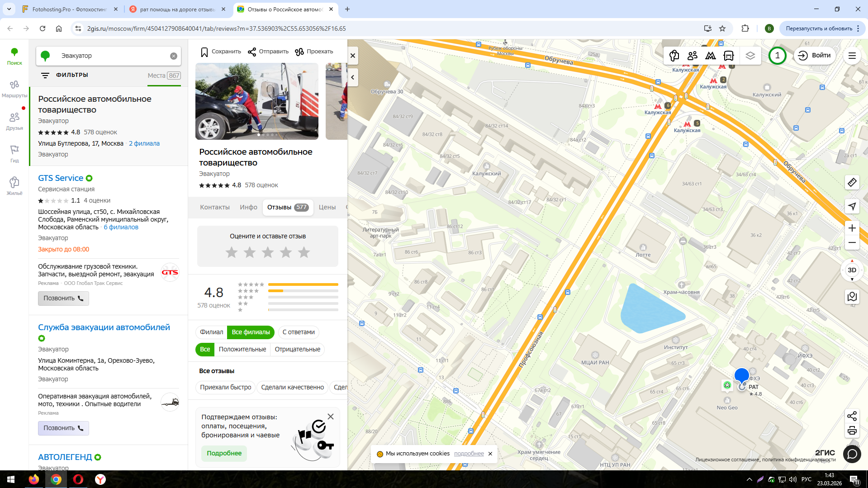Open the map layers stack button
The image size is (868, 488).
point(750,56)
